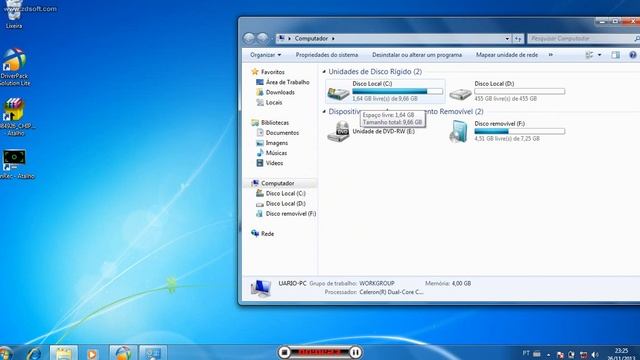Open the Documentos library

tap(278, 133)
